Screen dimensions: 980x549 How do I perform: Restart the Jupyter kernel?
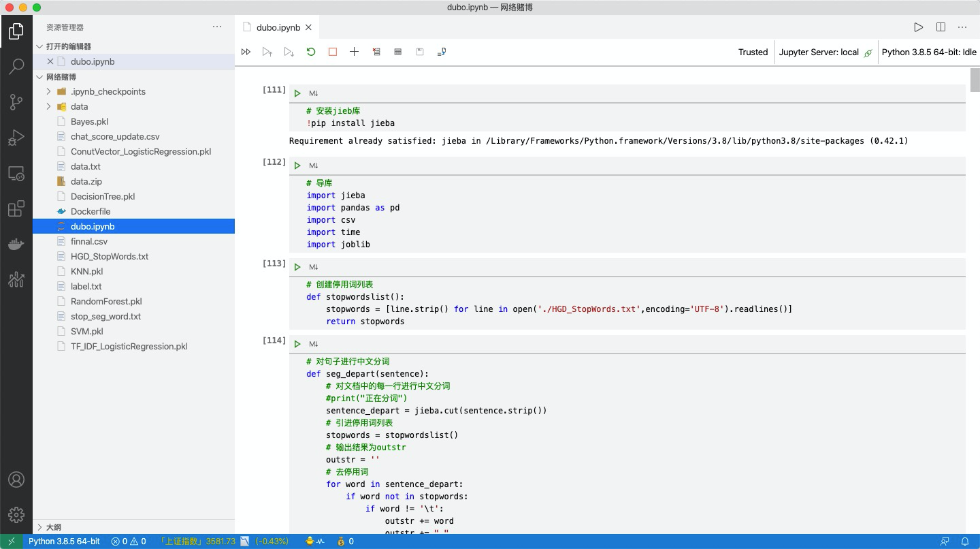(311, 52)
